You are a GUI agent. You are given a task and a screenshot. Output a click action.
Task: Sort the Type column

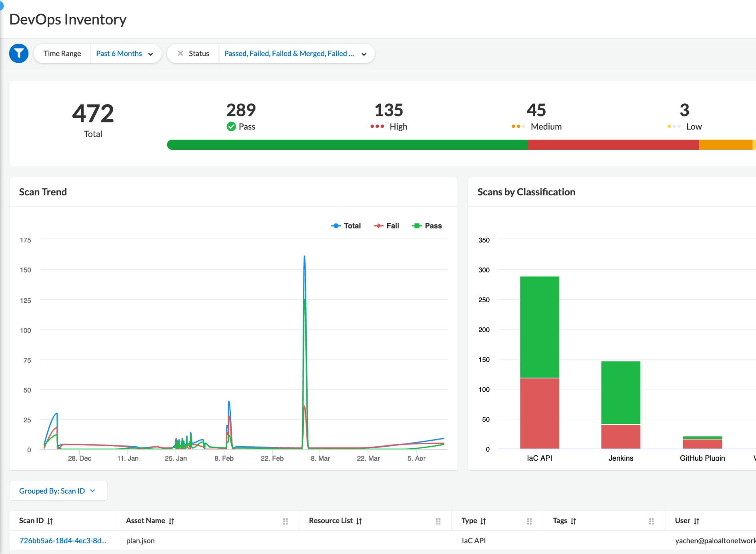tap(483, 521)
